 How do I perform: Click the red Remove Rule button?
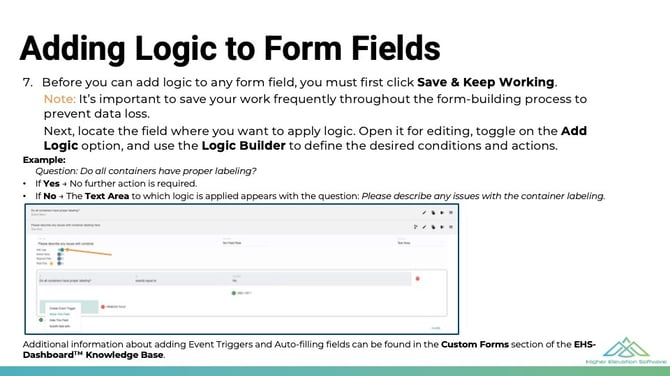[113, 307]
